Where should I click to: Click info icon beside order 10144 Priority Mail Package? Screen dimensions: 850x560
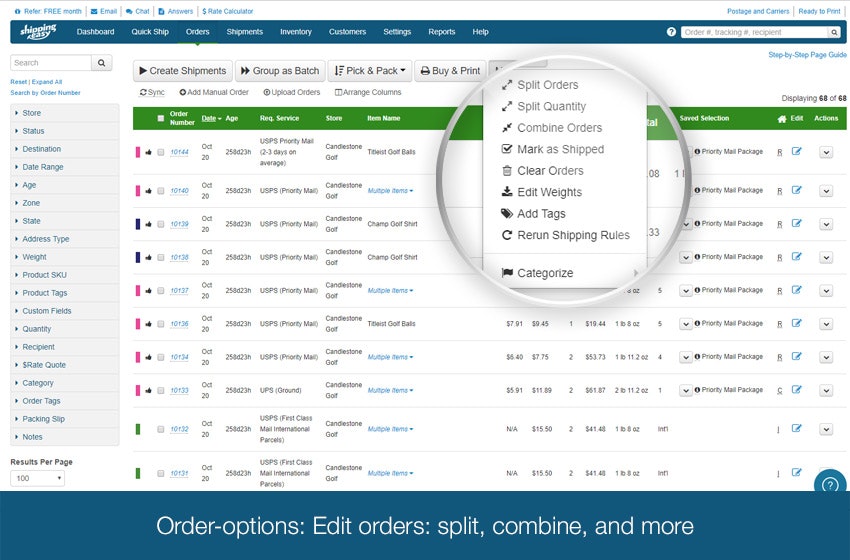pyautogui.click(x=697, y=152)
